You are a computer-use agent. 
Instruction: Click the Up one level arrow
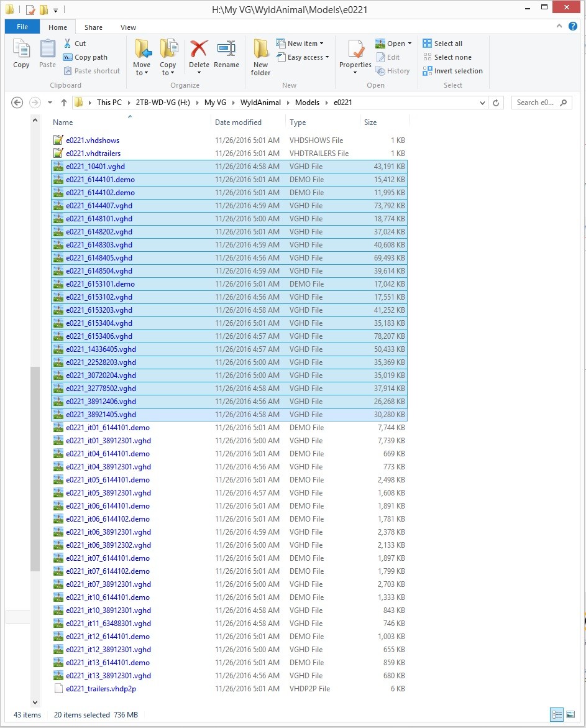[x=63, y=103]
